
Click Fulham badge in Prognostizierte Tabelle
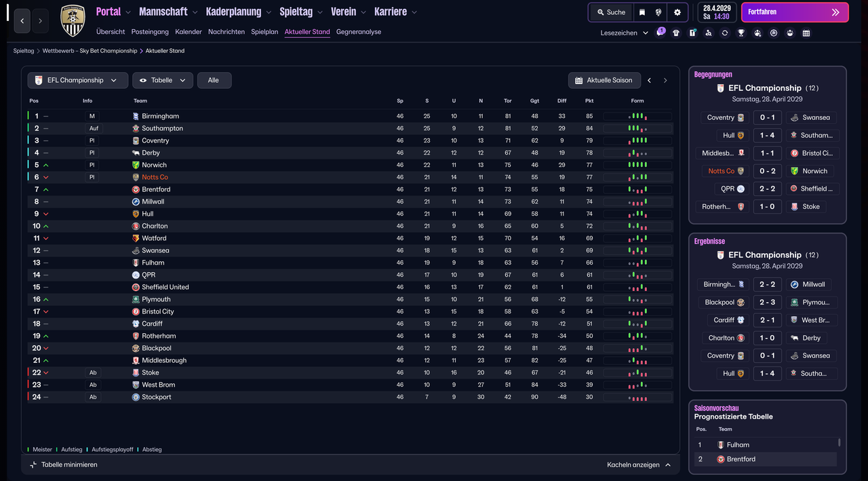(721, 445)
